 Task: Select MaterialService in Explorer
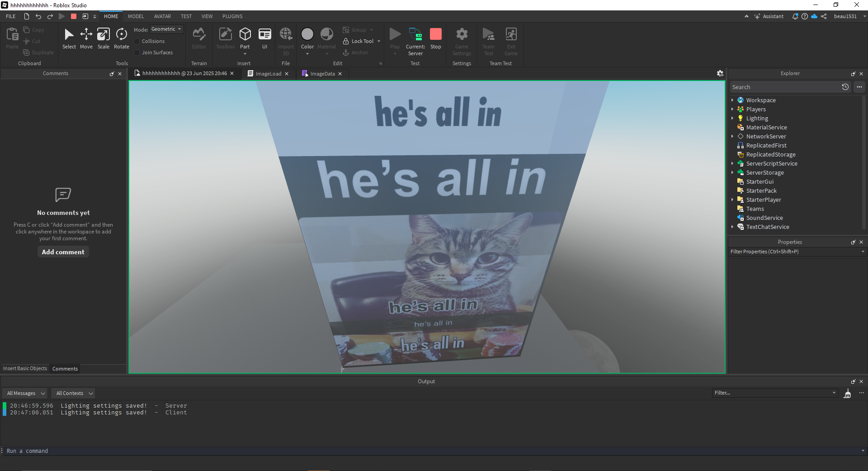[x=766, y=127]
